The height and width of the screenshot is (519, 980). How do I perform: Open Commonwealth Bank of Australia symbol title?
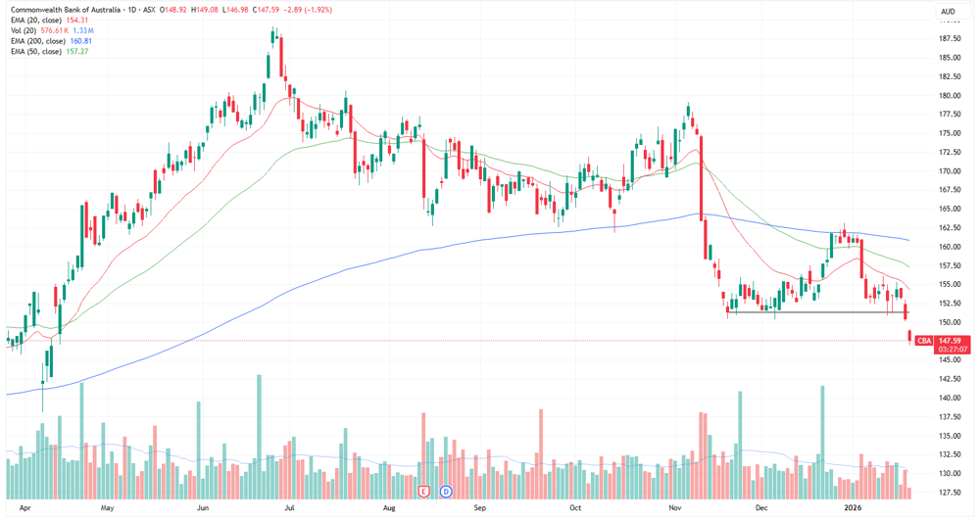pyautogui.click(x=66, y=10)
